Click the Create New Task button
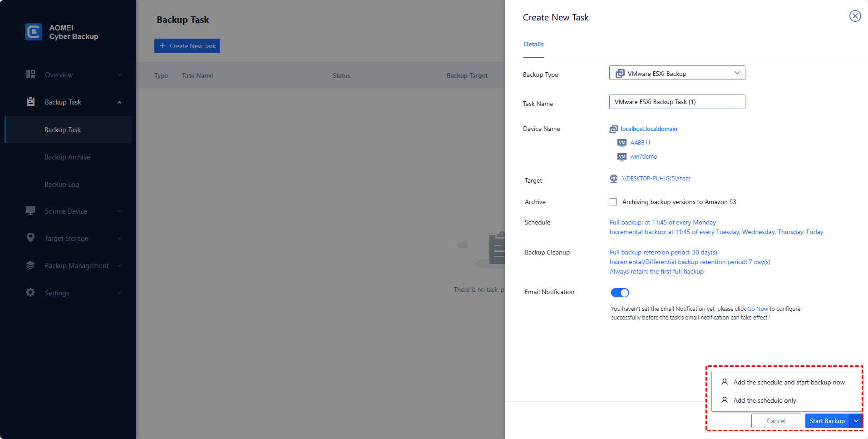The image size is (868, 439). 187,46
